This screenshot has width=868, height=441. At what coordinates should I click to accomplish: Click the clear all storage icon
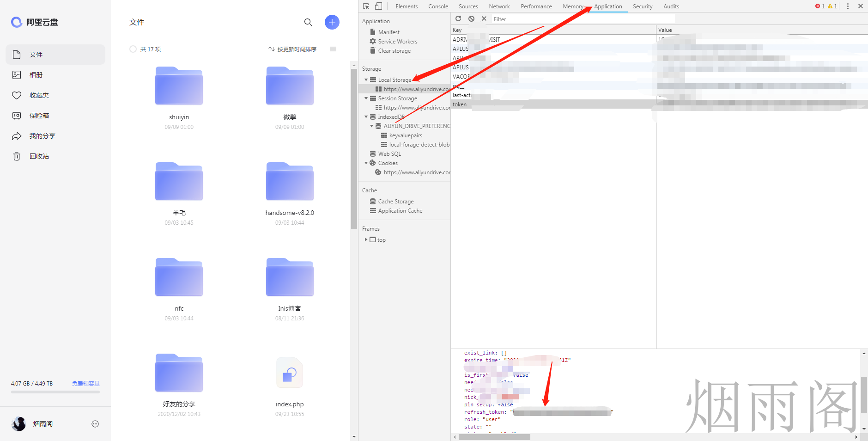471,18
